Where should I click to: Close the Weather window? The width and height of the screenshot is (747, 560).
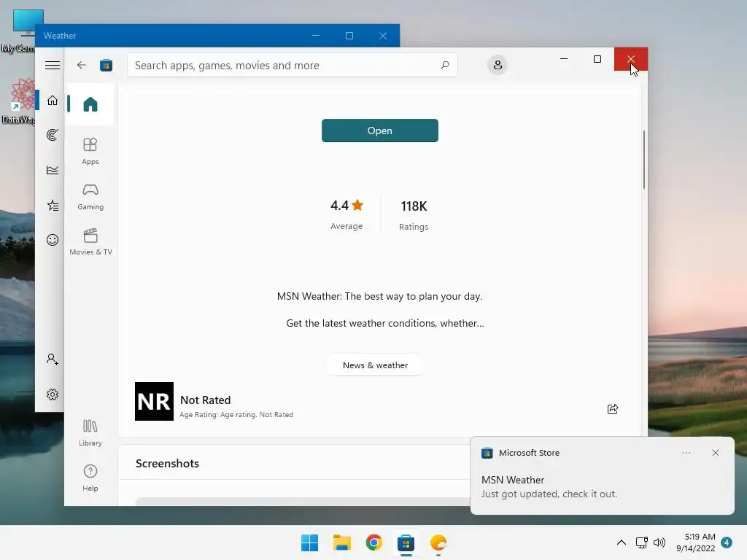[383, 36]
